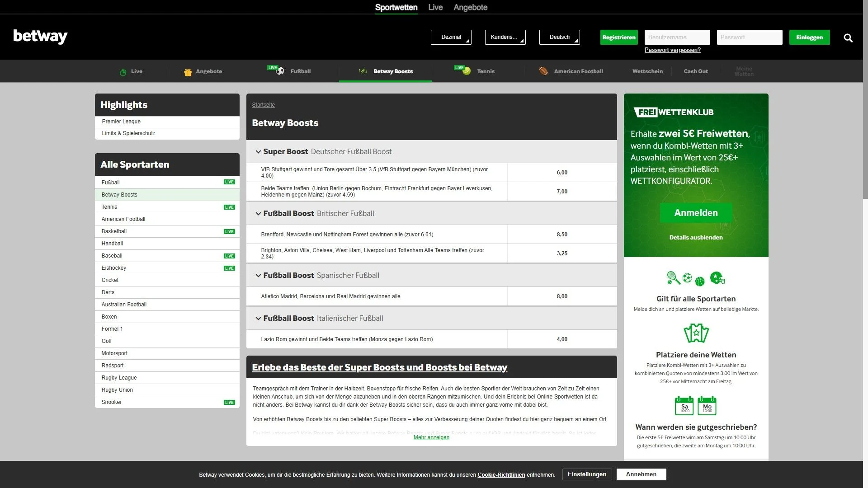The height and width of the screenshot is (488, 868).
Task: Collapse the Fußball Boost Britischer Fußball section
Action: click(x=258, y=213)
